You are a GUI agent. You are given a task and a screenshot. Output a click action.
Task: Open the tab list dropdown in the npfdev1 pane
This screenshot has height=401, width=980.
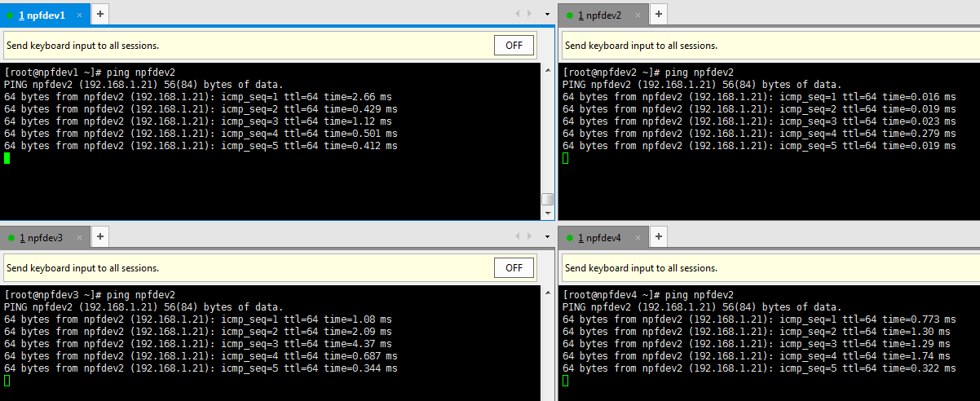coord(547,14)
